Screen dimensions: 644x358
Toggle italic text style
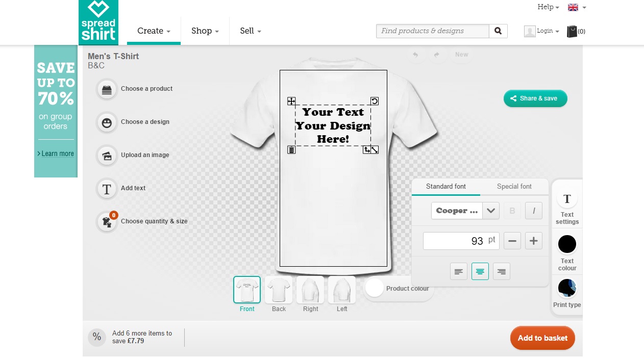coord(534,211)
